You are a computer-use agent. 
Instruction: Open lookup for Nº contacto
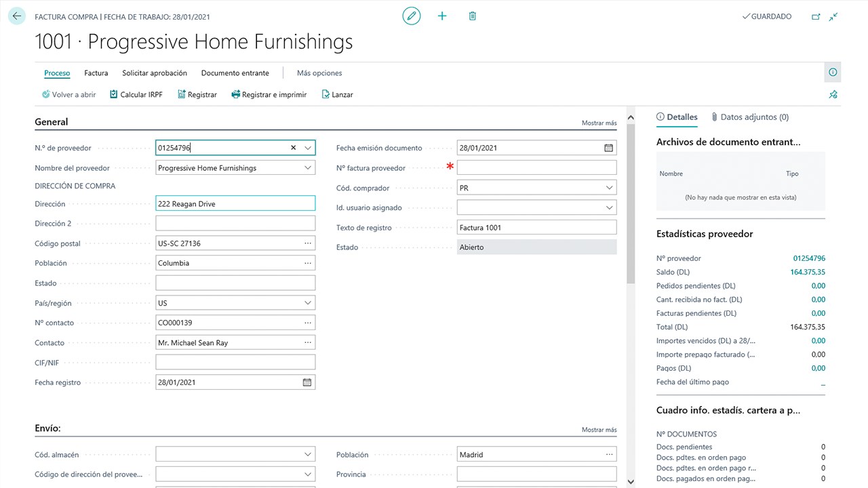[x=308, y=323]
